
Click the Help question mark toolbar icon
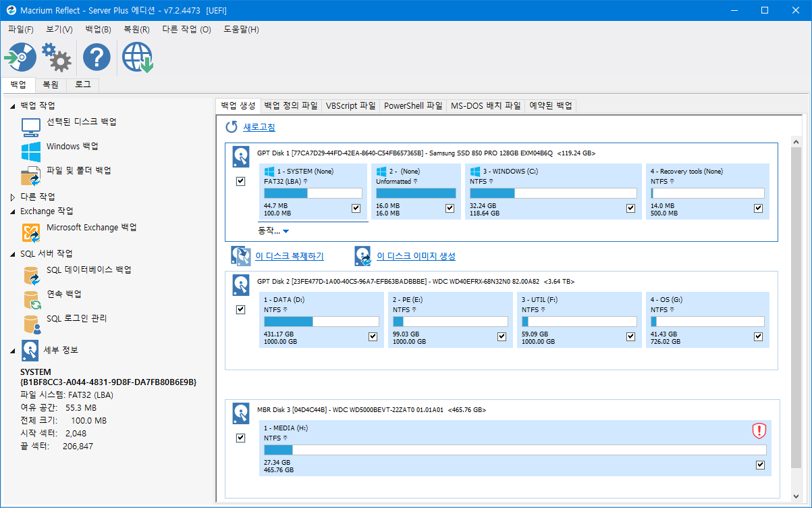(x=97, y=57)
